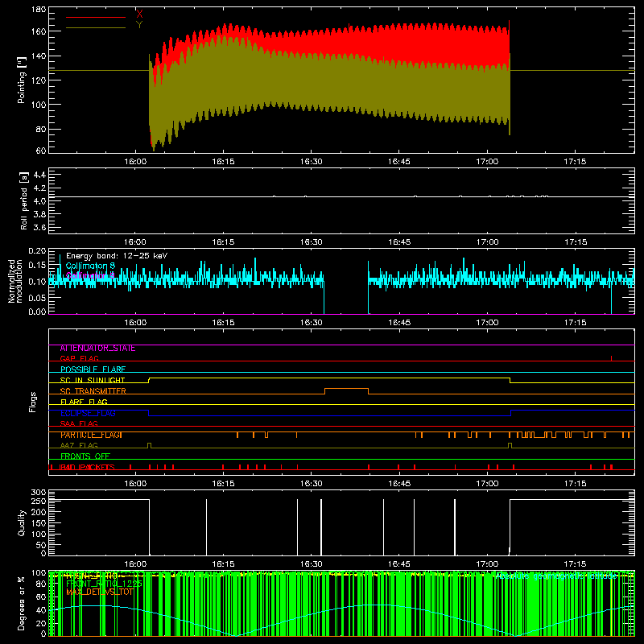Click the SC_TRANSMITTER flag label
This screenshot has width=644, height=644.
pos(93,391)
